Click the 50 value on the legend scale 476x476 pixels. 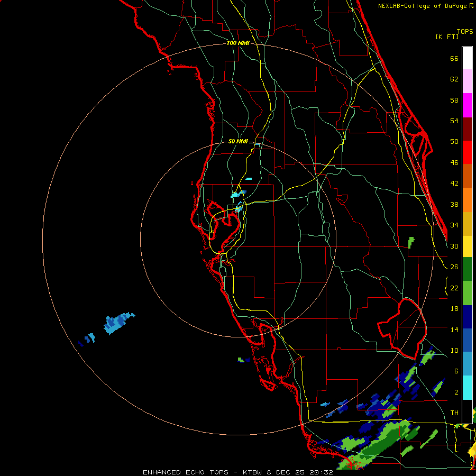point(454,142)
